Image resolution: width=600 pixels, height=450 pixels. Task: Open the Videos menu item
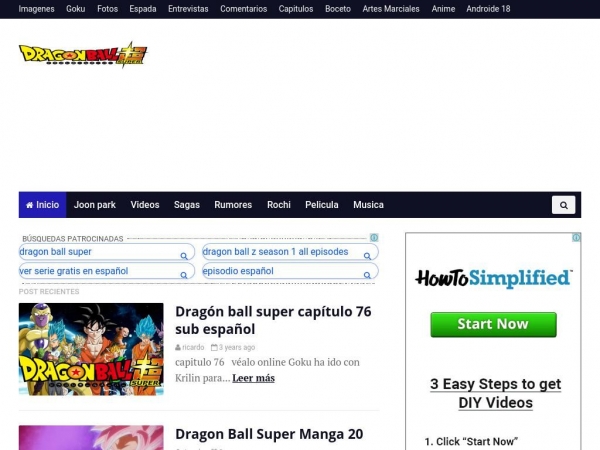click(145, 205)
